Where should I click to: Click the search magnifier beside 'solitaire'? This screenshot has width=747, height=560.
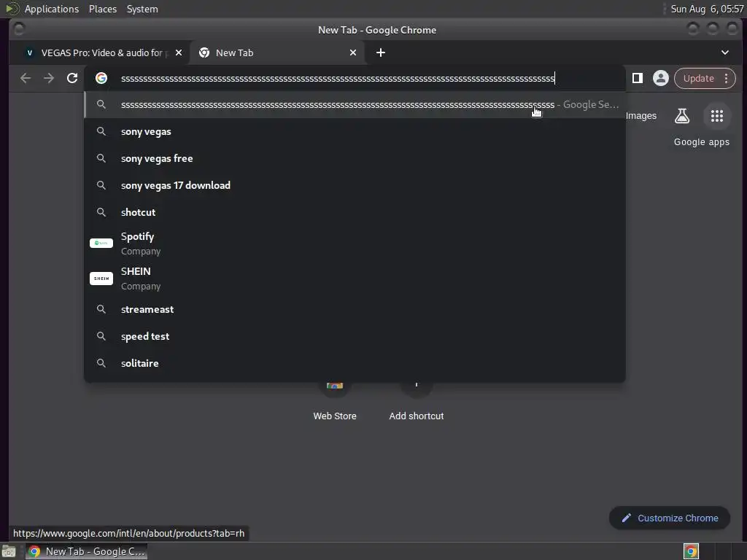click(101, 363)
